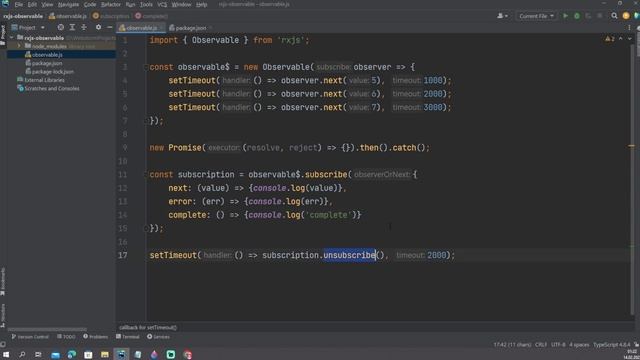Select External Libraries in project tree

tap(44, 80)
